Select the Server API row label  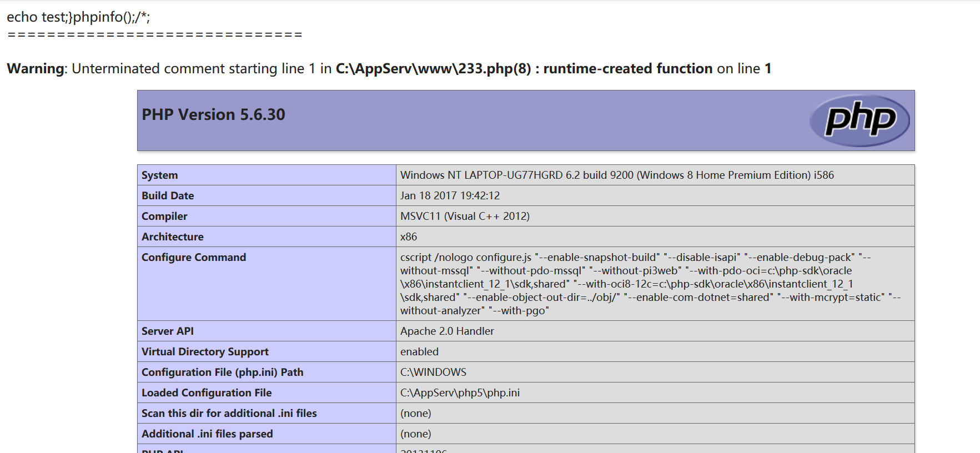(168, 331)
